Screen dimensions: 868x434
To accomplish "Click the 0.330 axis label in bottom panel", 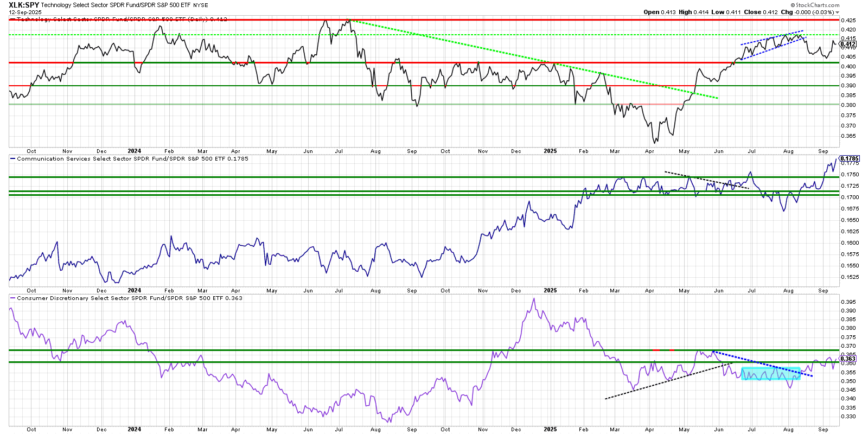I will point(848,417).
